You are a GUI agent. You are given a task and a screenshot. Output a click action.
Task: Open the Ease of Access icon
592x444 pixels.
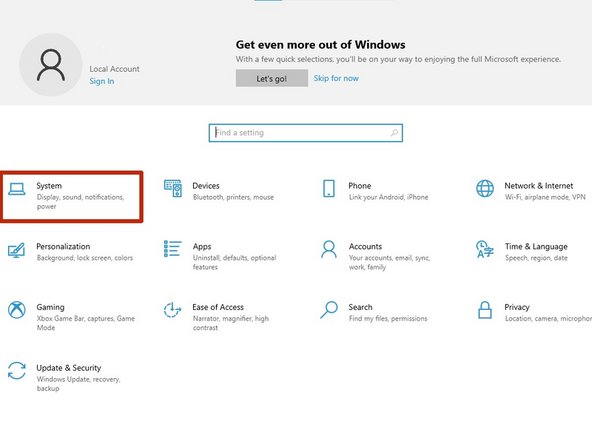pos(173,310)
